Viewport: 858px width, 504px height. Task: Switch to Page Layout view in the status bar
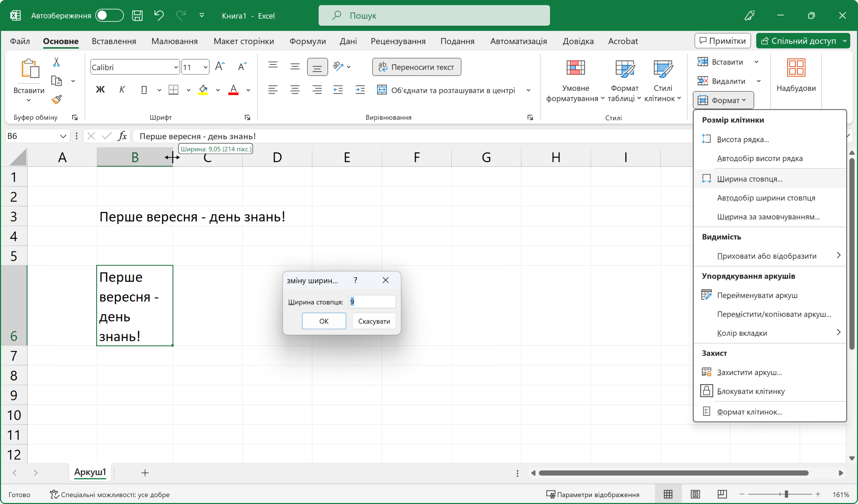click(695, 494)
